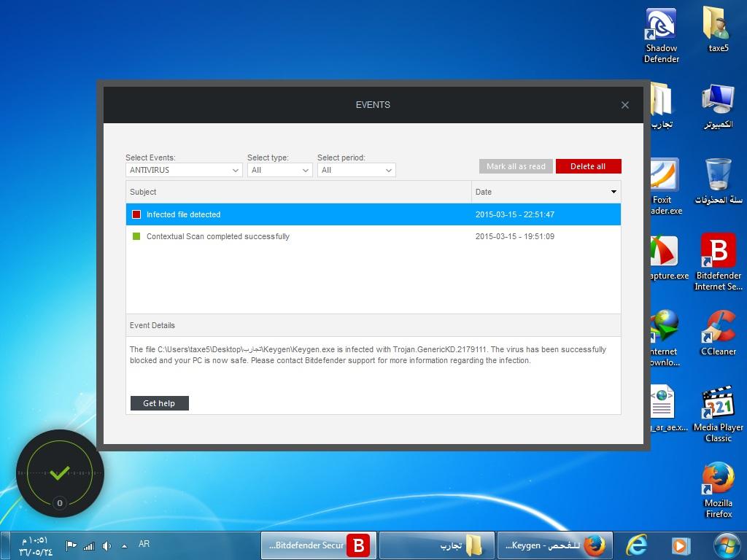Image resolution: width=747 pixels, height=560 pixels.
Task: Switch to the تجارب folder taskbar window
Action: point(436,545)
